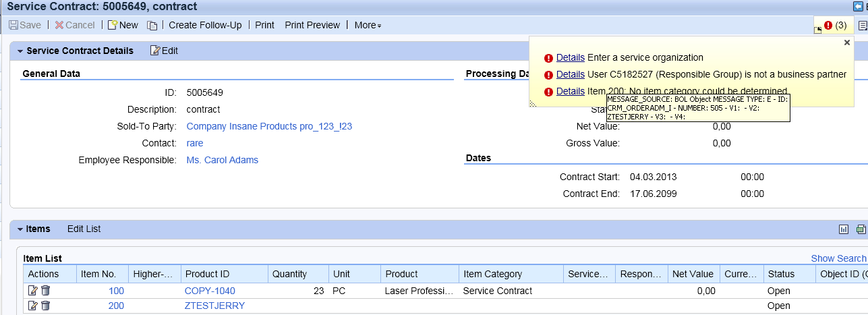Viewport: 868px width, 315px height.
Task: Click 'Laser Professi…' product cell
Action: (419, 291)
